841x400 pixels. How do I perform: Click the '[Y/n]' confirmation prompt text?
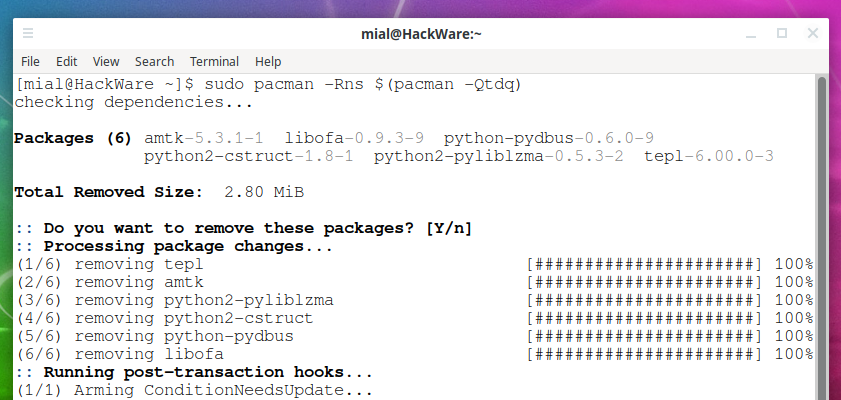[x=449, y=228]
